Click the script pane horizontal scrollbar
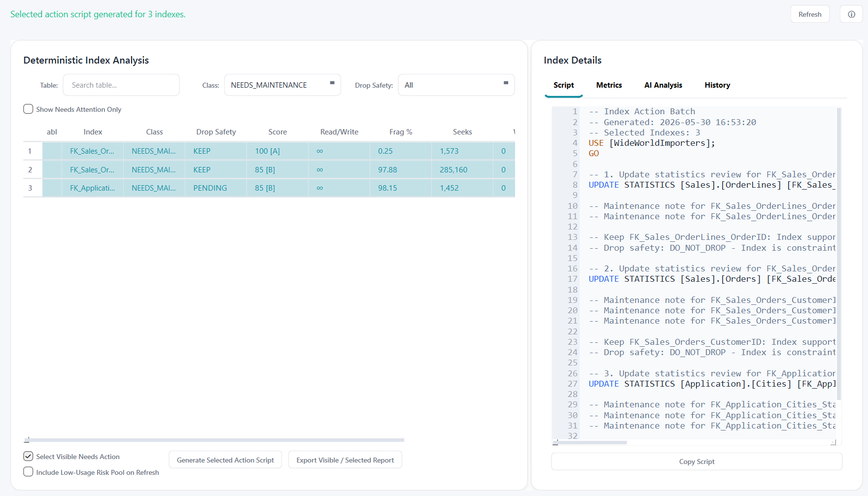Image resolution: width=868 pixels, height=496 pixels. click(590, 442)
